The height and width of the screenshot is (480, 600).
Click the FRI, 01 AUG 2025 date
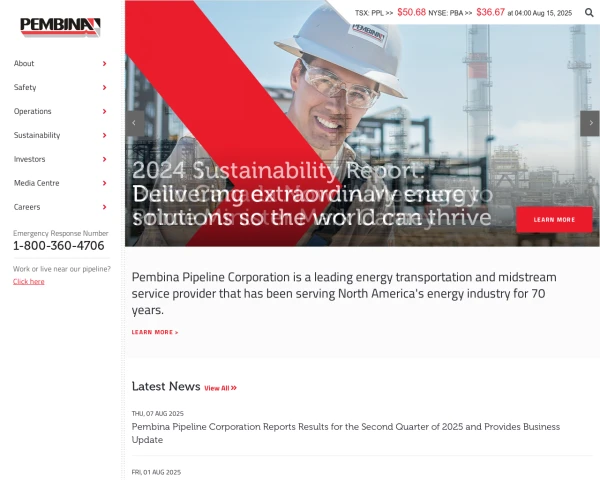click(156, 472)
